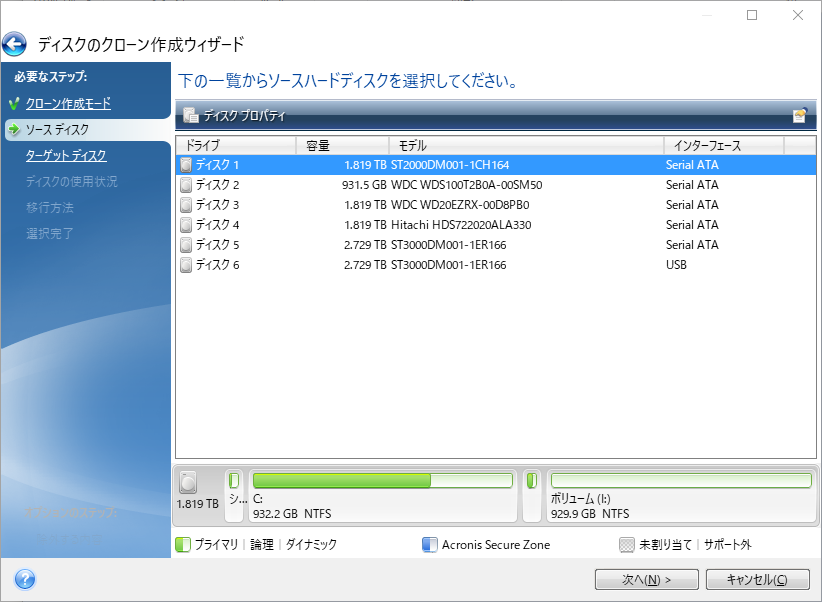Screen dimensions: 822x602
Task: Sort by the ドライブ column header
Action: [x=236, y=146]
